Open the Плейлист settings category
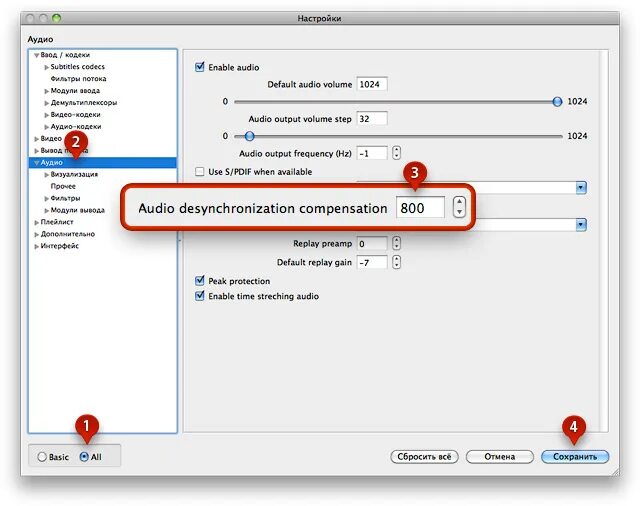This screenshot has width=640, height=506. click(x=57, y=222)
